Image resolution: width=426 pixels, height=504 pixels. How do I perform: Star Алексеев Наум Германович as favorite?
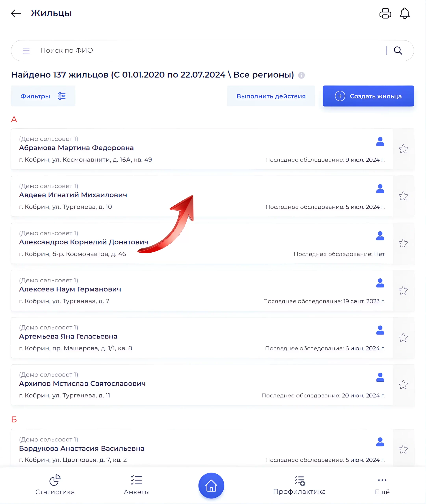tap(403, 290)
